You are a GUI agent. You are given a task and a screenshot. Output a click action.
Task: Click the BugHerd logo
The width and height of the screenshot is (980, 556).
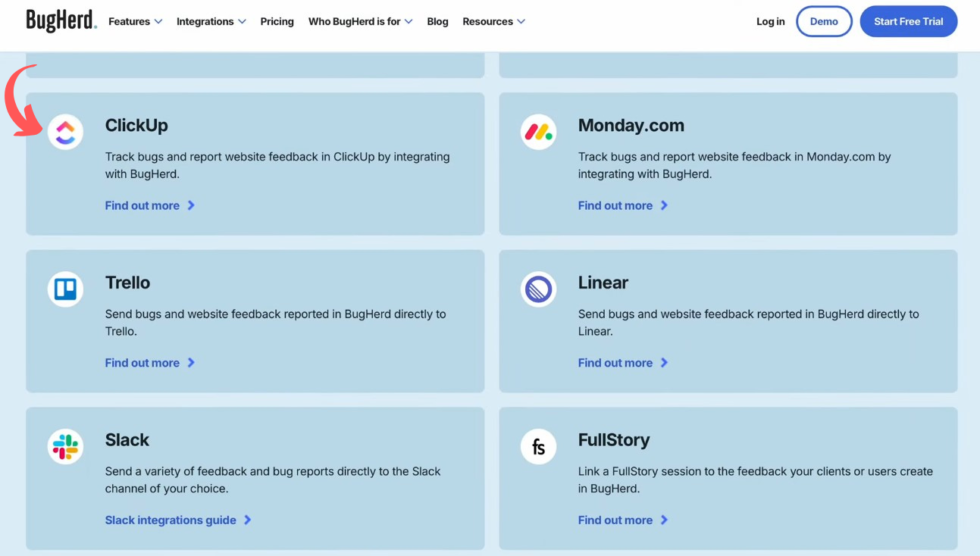click(61, 21)
